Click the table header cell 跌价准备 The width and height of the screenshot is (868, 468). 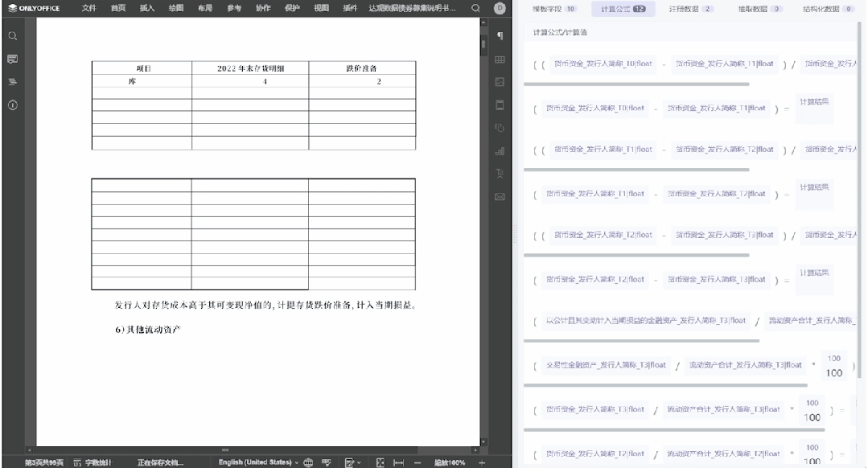click(x=362, y=68)
